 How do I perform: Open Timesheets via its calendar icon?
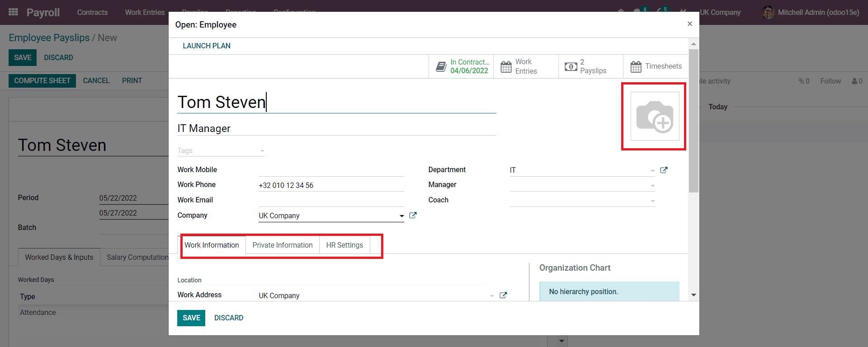(x=636, y=67)
